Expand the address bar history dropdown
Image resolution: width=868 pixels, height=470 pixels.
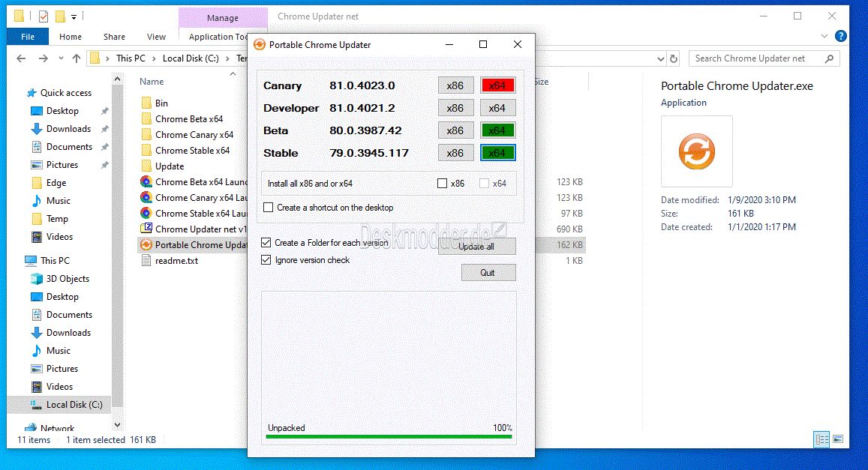660,58
